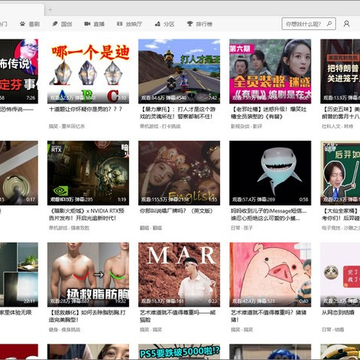The image size is (360, 360).
Task: Open the chest fat fitness video thumbnail
Action: 88,275
